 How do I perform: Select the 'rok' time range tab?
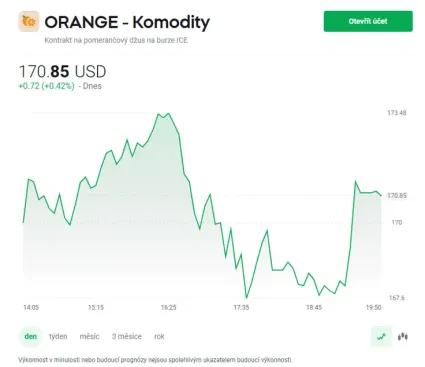point(159,336)
